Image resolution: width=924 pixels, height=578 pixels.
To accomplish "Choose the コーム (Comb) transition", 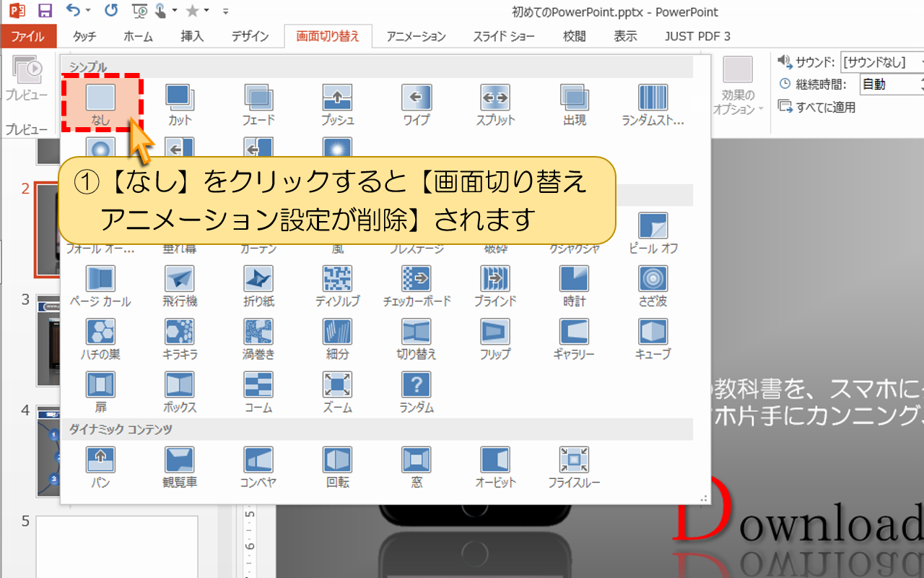I will pyautogui.click(x=258, y=392).
